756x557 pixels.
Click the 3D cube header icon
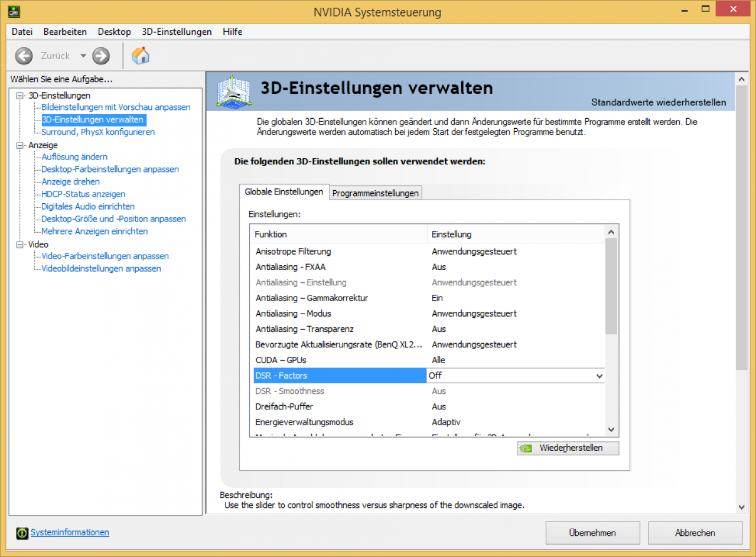[x=233, y=92]
